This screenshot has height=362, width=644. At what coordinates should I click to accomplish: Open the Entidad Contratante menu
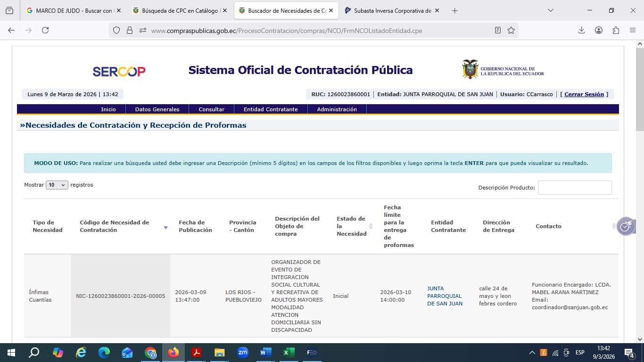click(271, 109)
